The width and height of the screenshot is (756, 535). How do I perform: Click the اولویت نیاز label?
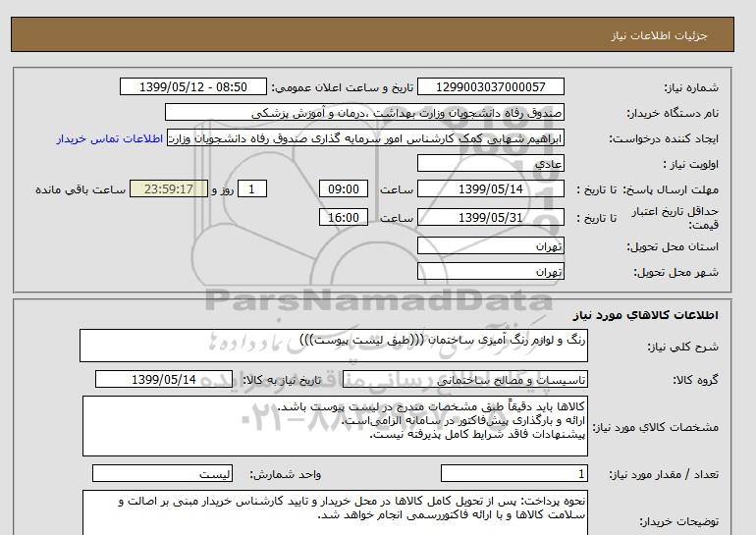click(691, 164)
